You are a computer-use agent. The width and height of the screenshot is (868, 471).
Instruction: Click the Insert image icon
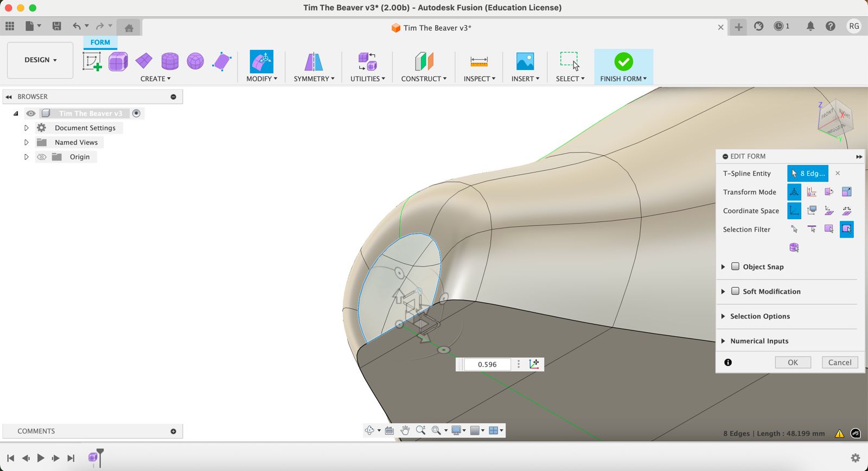pyautogui.click(x=525, y=61)
